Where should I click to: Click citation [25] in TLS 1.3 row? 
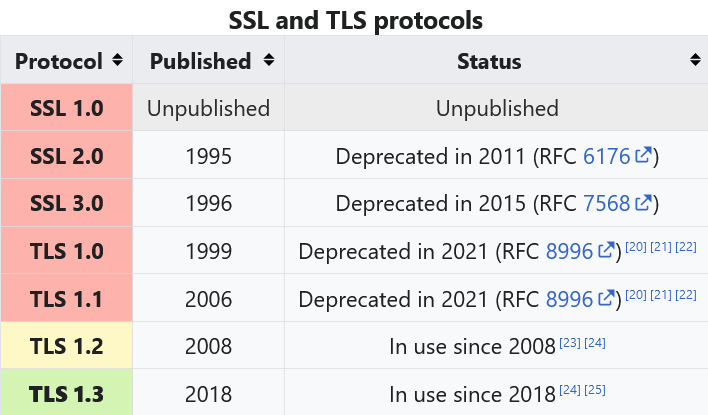[596, 389]
